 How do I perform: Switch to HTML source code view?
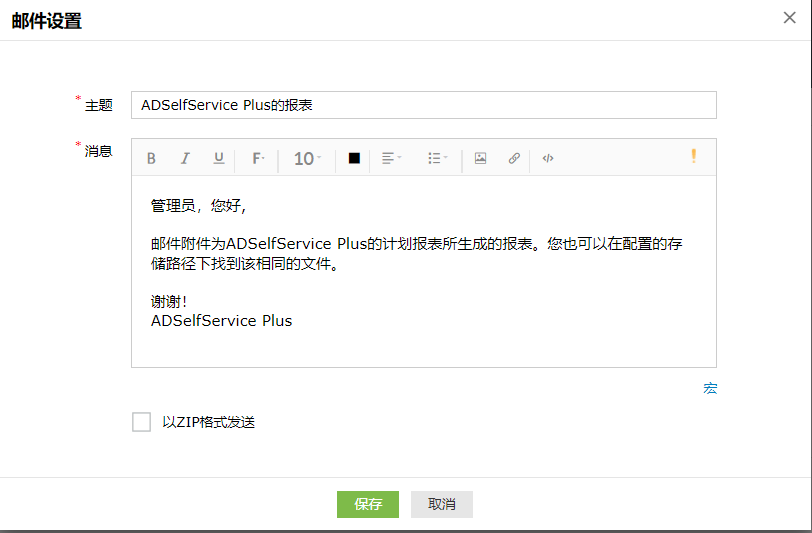pyautogui.click(x=548, y=158)
